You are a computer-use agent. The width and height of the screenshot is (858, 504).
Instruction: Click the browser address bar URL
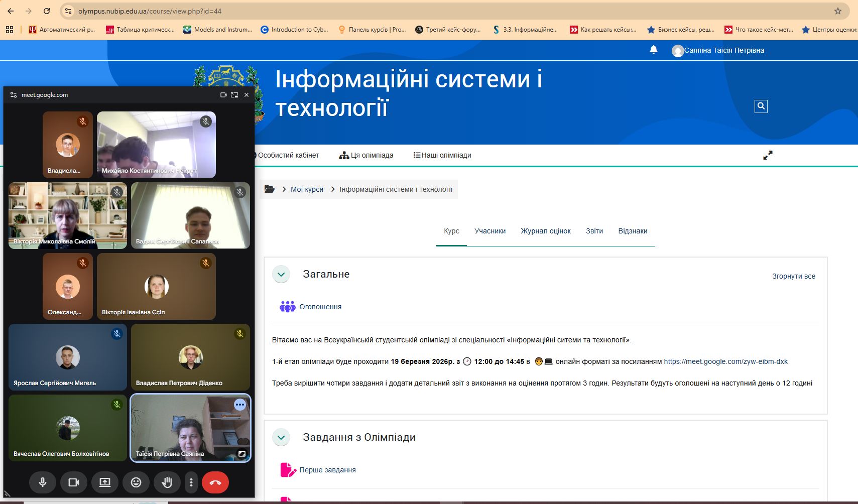click(150, 11)
